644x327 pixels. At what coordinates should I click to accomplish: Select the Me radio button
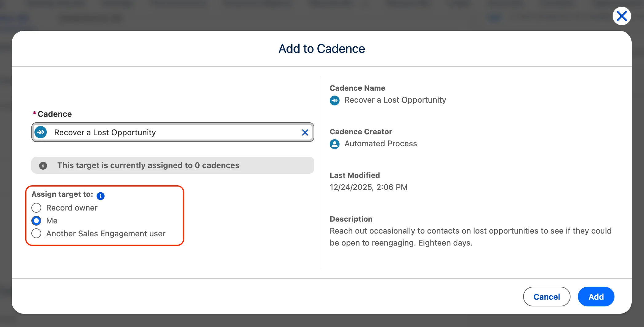(36, 221)
